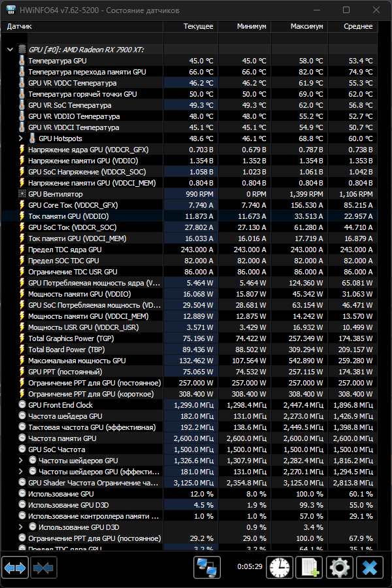Select Напряжение памяти GPU (VDDCI_MEM) row
Screen dimensions: 392x588
coord(189,183)
